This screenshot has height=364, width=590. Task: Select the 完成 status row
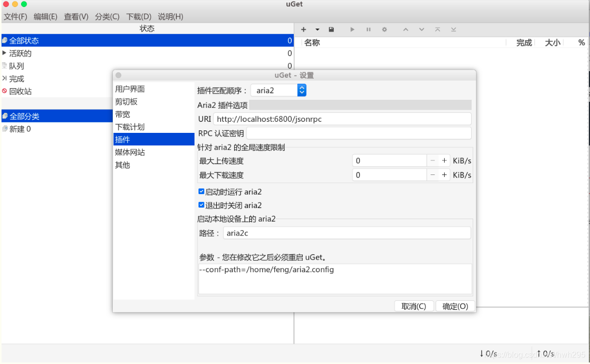pos(57,79)
